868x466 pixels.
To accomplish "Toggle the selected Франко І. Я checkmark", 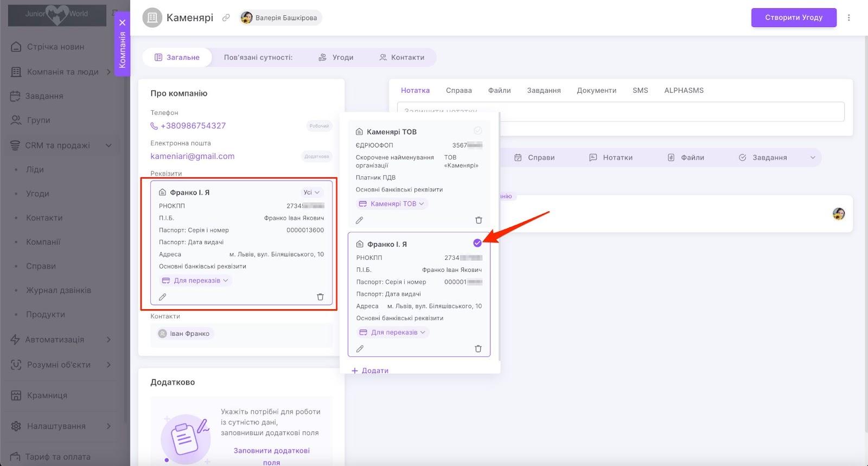I will click(x=477, y=243).
